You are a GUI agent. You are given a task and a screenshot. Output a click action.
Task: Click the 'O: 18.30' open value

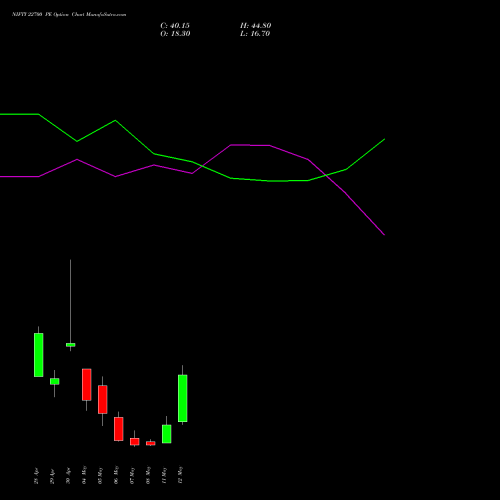175,34
